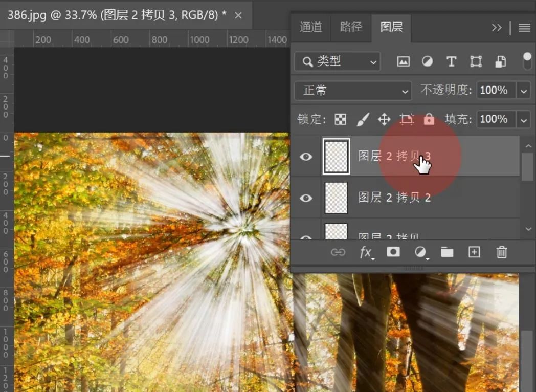Create new fill or adjustment layer
Viewport: 536px width, 392px height.
(421, 253)
